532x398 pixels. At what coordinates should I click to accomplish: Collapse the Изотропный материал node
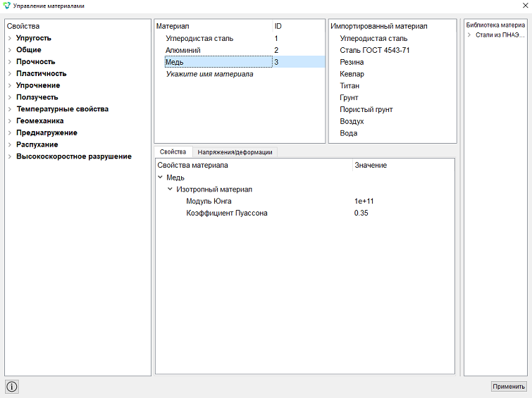point(171,189)
